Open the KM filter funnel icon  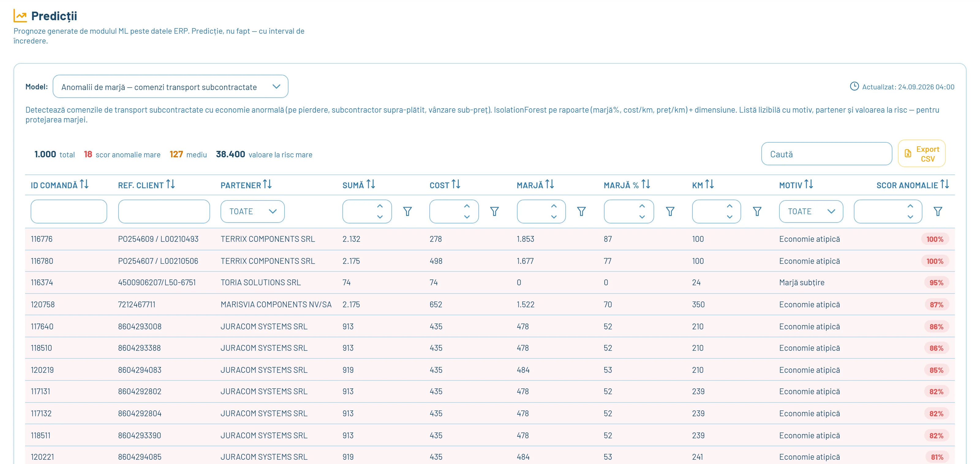coord(757,211)
